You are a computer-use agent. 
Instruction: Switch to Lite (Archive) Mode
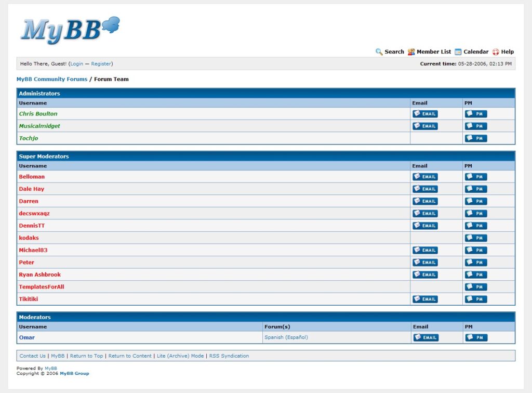coord(180,356)
